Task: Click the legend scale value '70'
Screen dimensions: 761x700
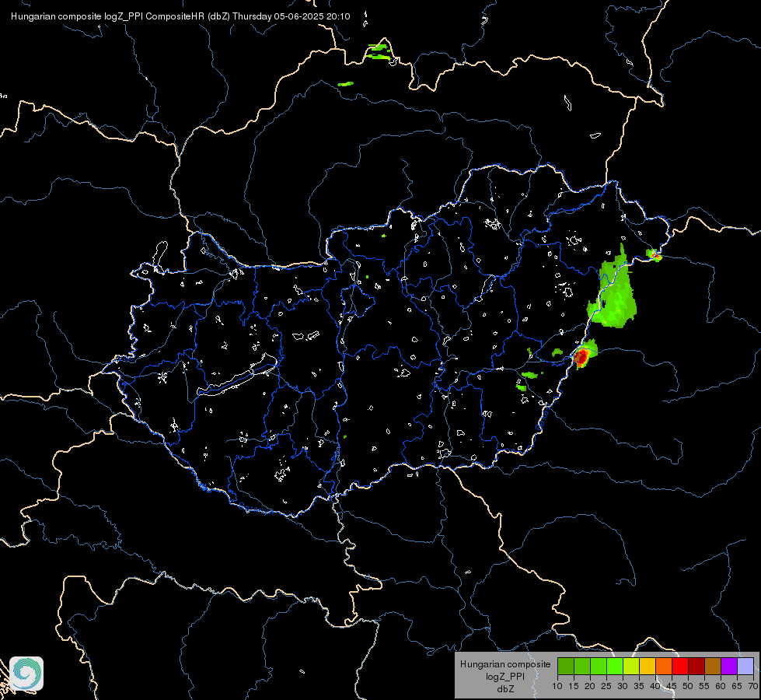Action: [x=753, y=687]
